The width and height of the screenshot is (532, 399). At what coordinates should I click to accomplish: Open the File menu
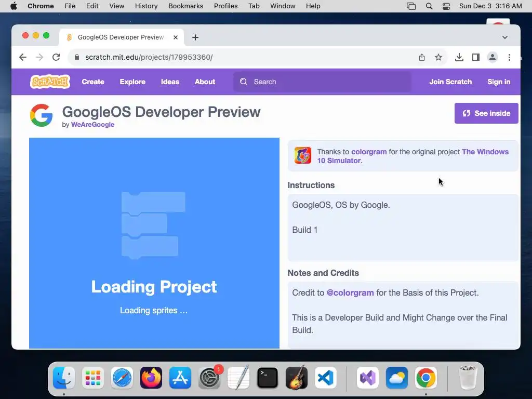[x=70, y=6]
